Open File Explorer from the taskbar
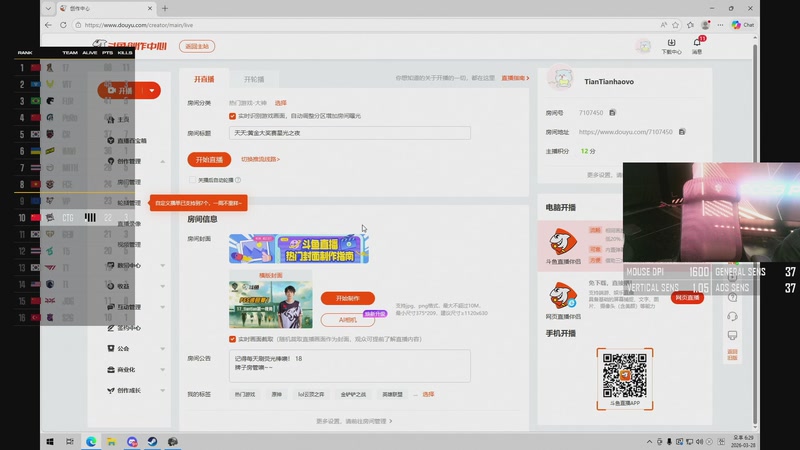Screen dimensions: 800x450 pos(111,441)
